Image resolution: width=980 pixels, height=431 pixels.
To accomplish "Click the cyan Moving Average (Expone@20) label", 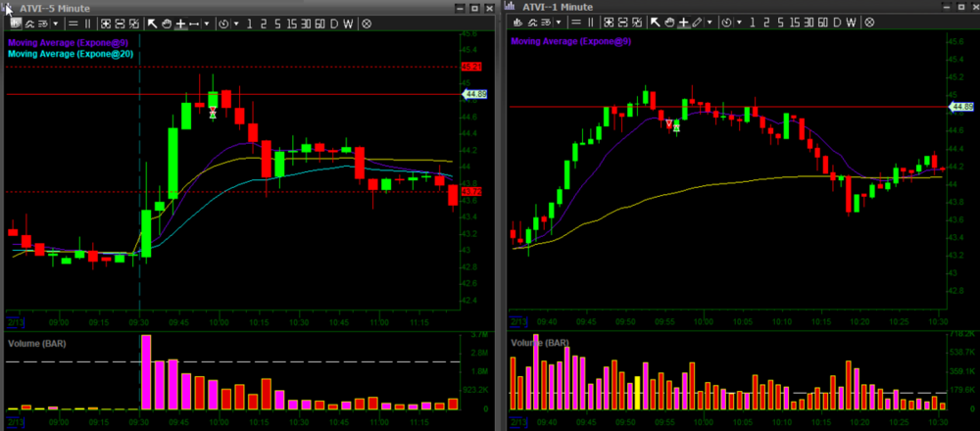I will 71,54.
